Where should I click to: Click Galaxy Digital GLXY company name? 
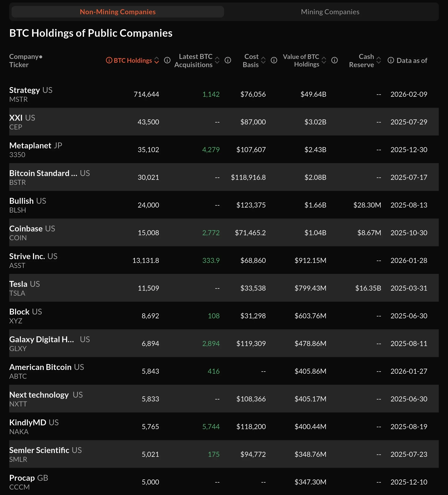[42, 340]
